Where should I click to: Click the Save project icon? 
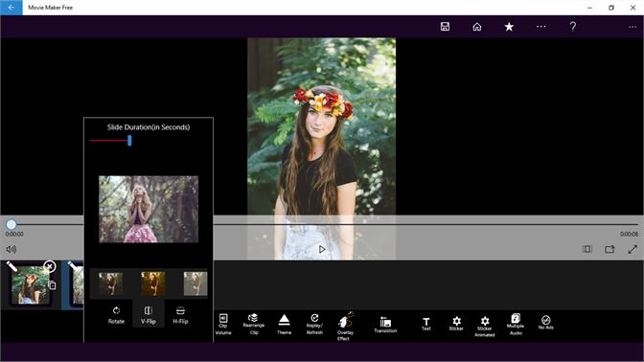[445, 27]
